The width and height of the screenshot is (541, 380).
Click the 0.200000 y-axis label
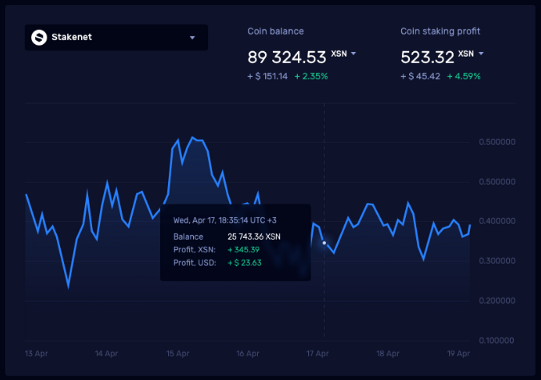tap(497, 301)
